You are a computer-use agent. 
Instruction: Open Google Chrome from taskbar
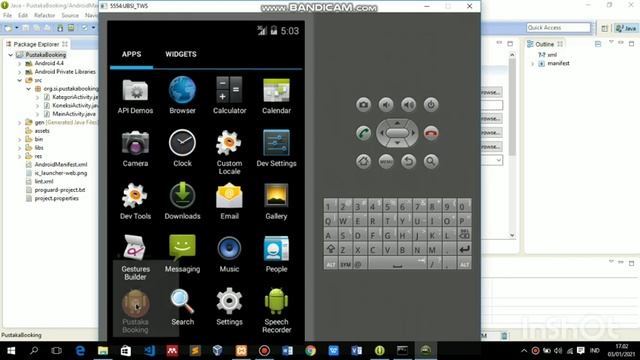tap(310, 351)
